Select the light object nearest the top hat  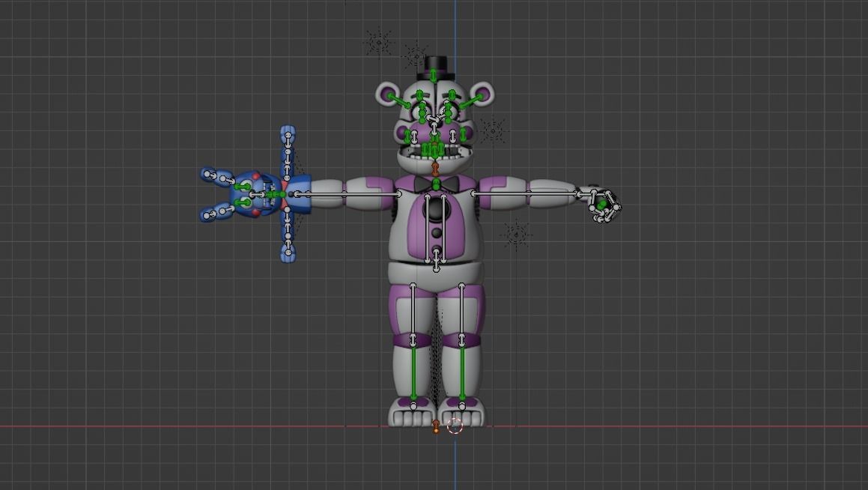click(x=416, y=55)
